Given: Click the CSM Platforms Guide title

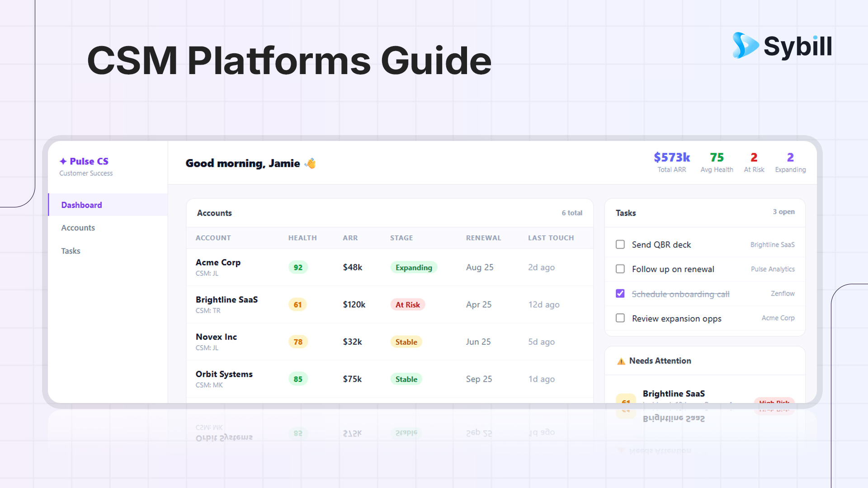Looking at the screenshot, I should point(289,61).
